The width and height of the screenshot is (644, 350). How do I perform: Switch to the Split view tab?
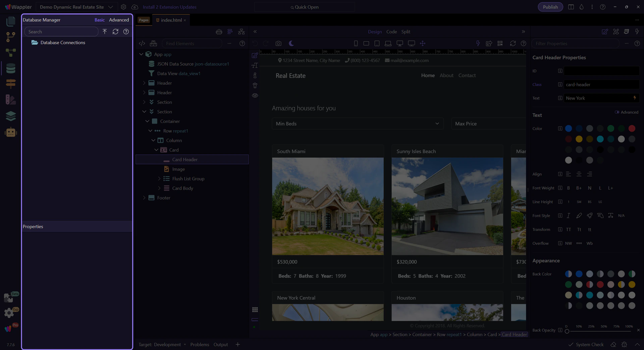click(x=406, y=32)
